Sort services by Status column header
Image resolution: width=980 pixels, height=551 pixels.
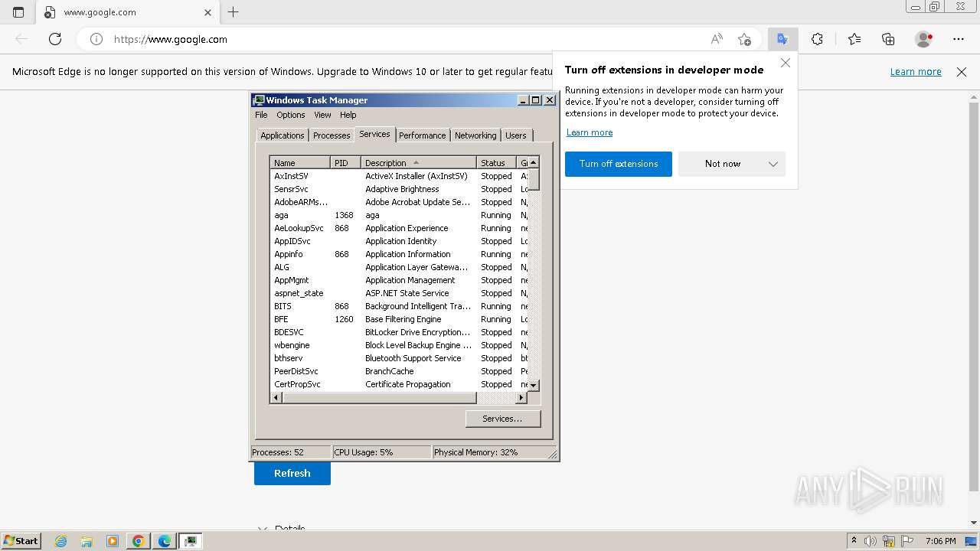point(496,163)
